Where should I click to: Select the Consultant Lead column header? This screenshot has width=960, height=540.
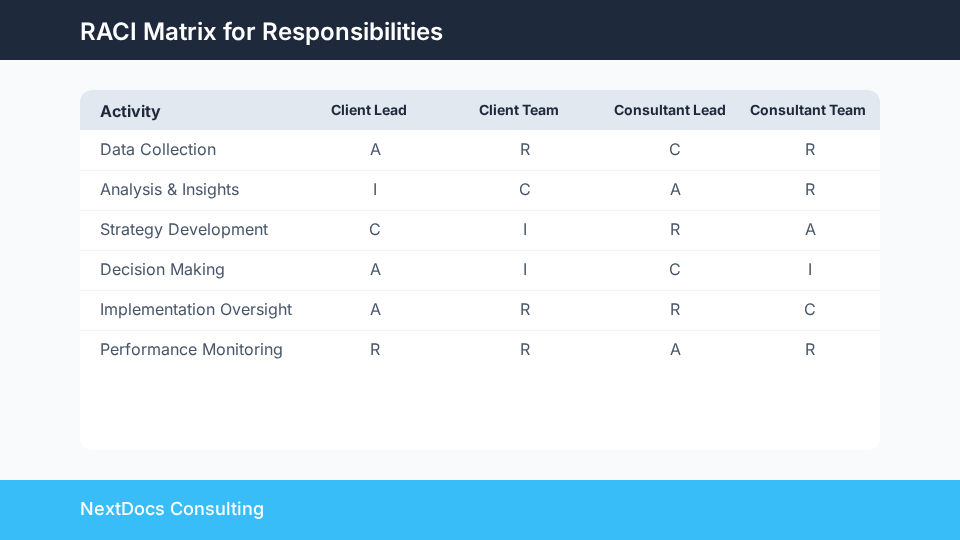tap(670, 110)
